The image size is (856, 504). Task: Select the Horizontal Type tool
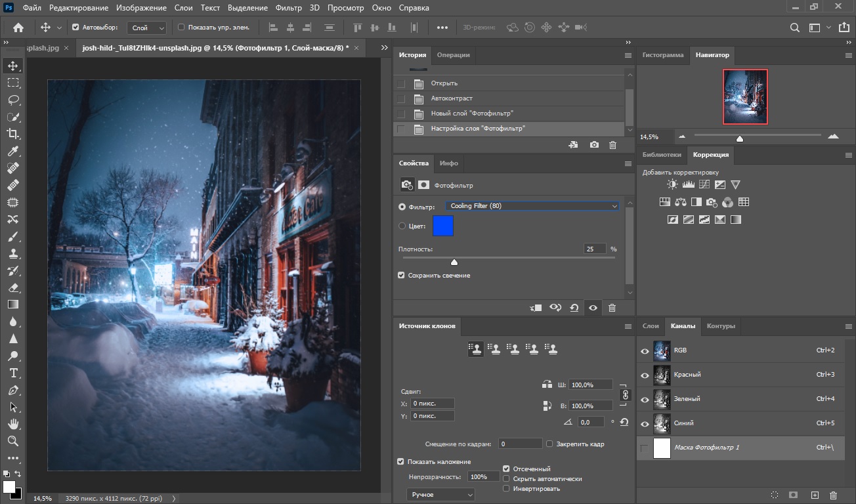[x=12, y=373]
